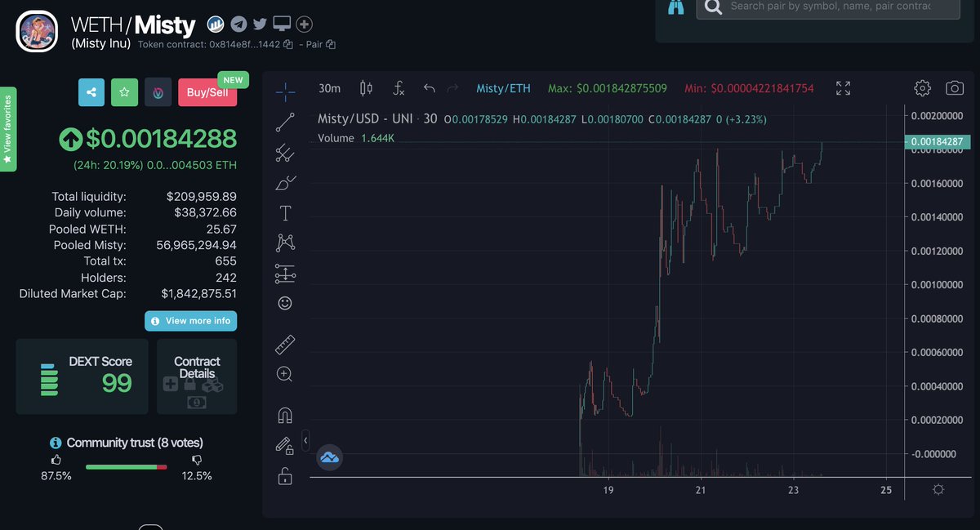The height and width of the screenshot is (530, 980).
Task: Open the DEXT Score card
Action: [x=82, y=376]
